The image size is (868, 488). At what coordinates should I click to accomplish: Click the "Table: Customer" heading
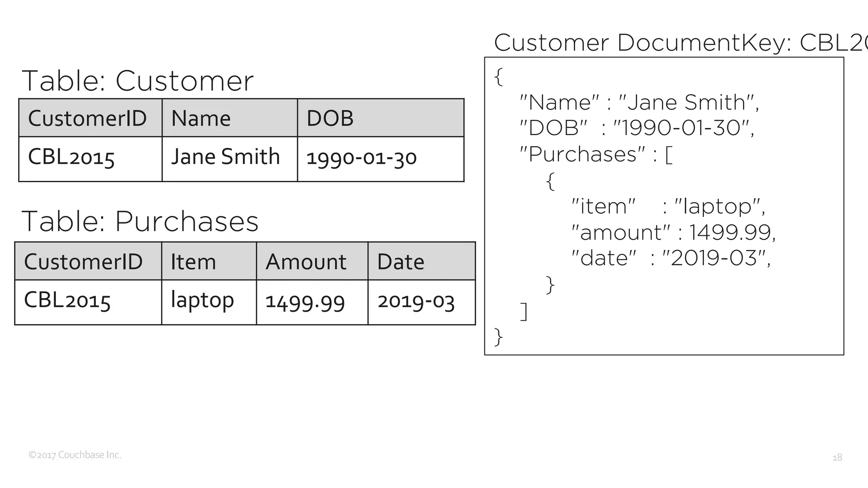[138, 80]
